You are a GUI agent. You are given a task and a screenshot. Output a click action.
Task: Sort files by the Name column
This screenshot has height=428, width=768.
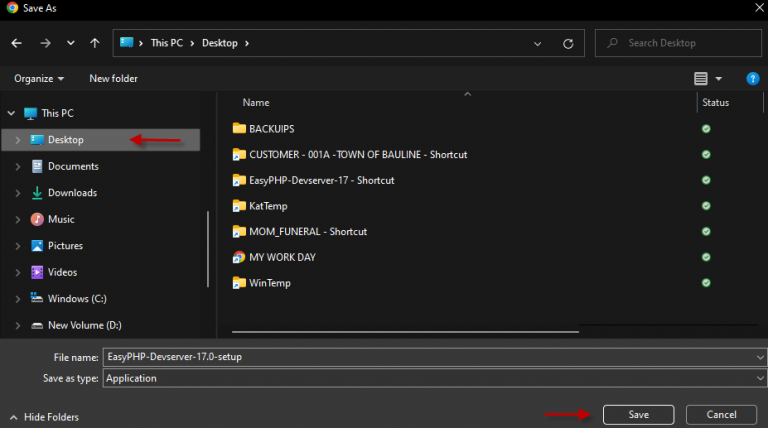[256, 102]
